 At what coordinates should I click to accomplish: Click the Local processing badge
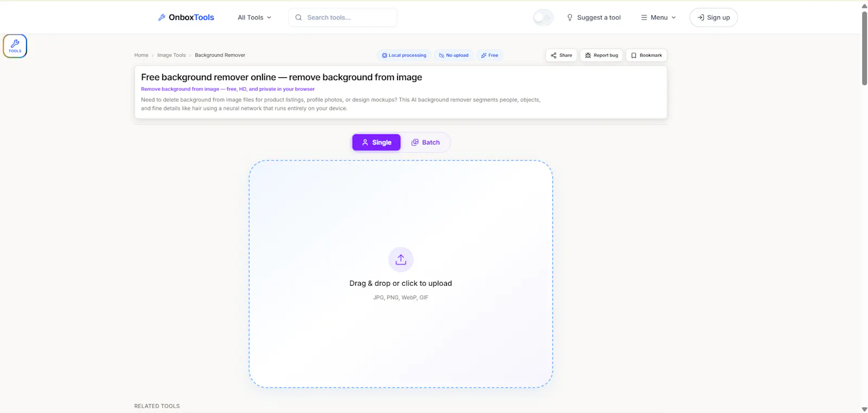[404, 55]
